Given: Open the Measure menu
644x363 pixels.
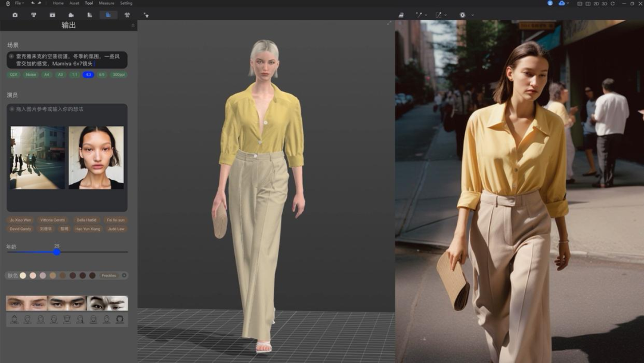Looking at the screenshot, I should pos(106,3).
